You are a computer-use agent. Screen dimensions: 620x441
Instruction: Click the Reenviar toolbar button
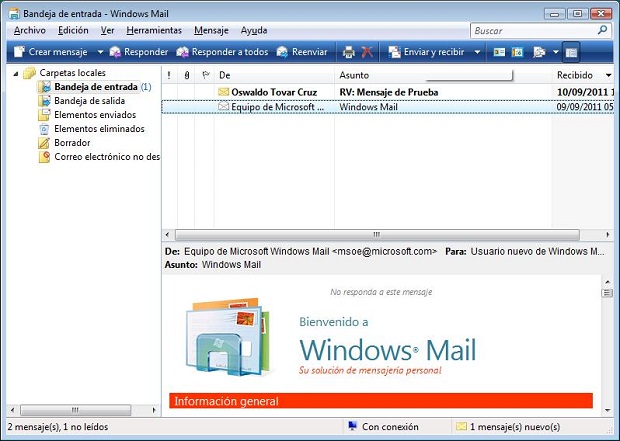[302, 52]
